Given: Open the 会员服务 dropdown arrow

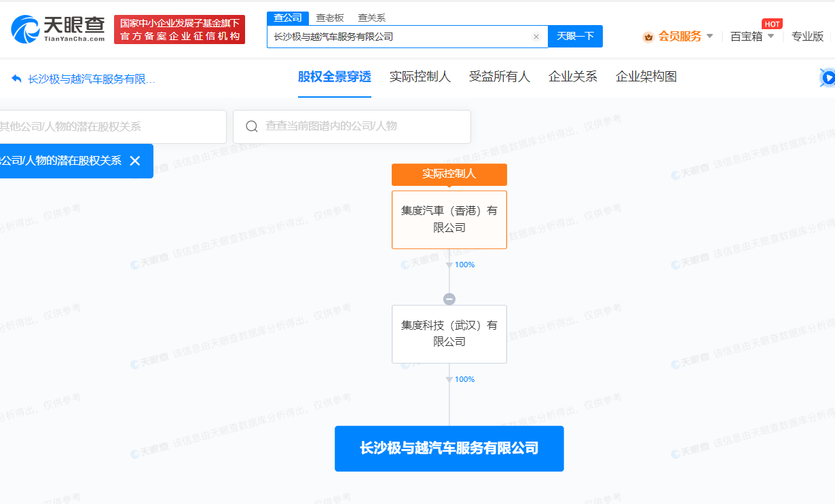Looking at the screenshot, I should click(710, 36).
